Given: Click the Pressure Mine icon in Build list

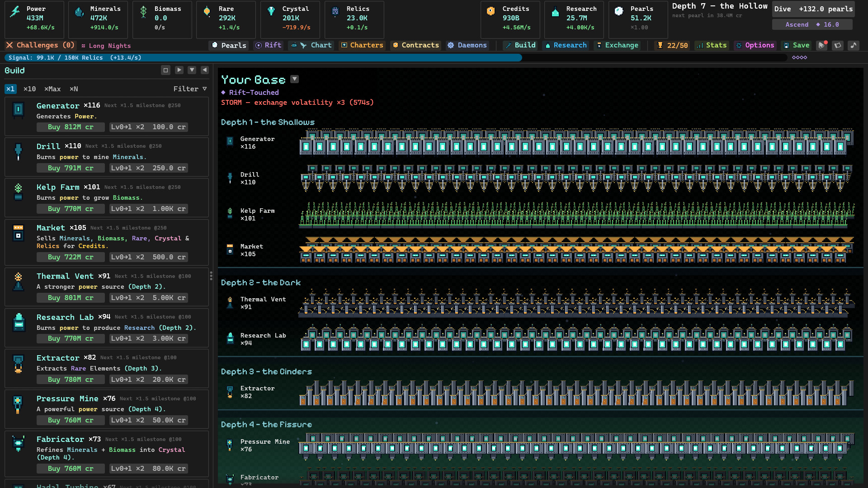Looking at the screenshot, I should (18, 404).
